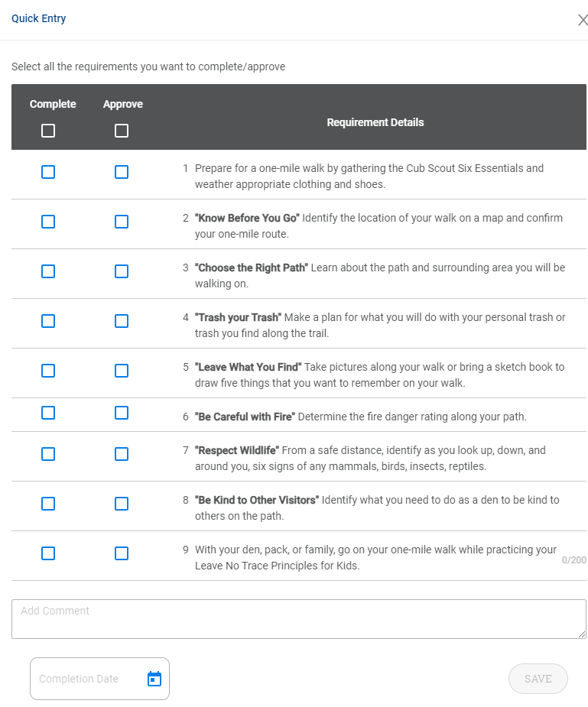588x707 pixels.
Task: Mark 'Be Kind to Other Visitors' complete
Action: 48,503
